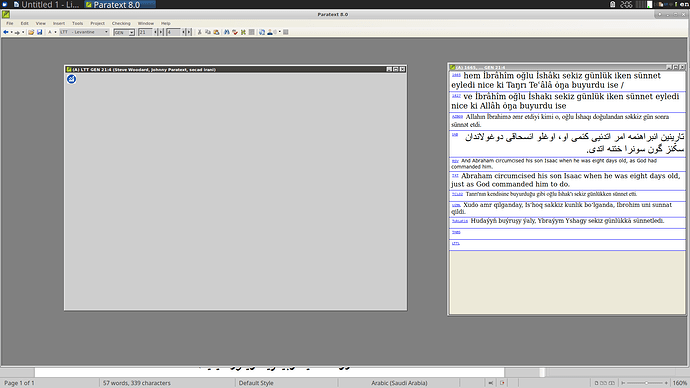The image size is (690, 388).
Task: Click the link before 'Hudaýyň buýruşy' verse
Action: [x=460, y=221]
